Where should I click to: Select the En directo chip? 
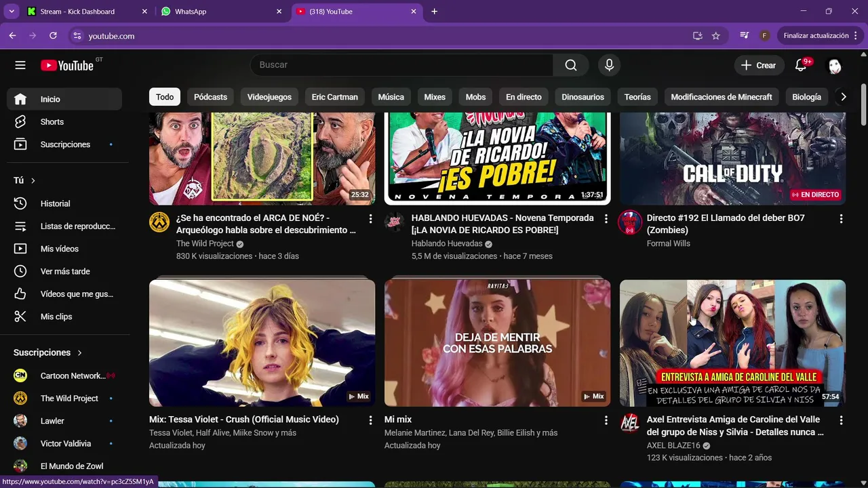pos(524,97)
